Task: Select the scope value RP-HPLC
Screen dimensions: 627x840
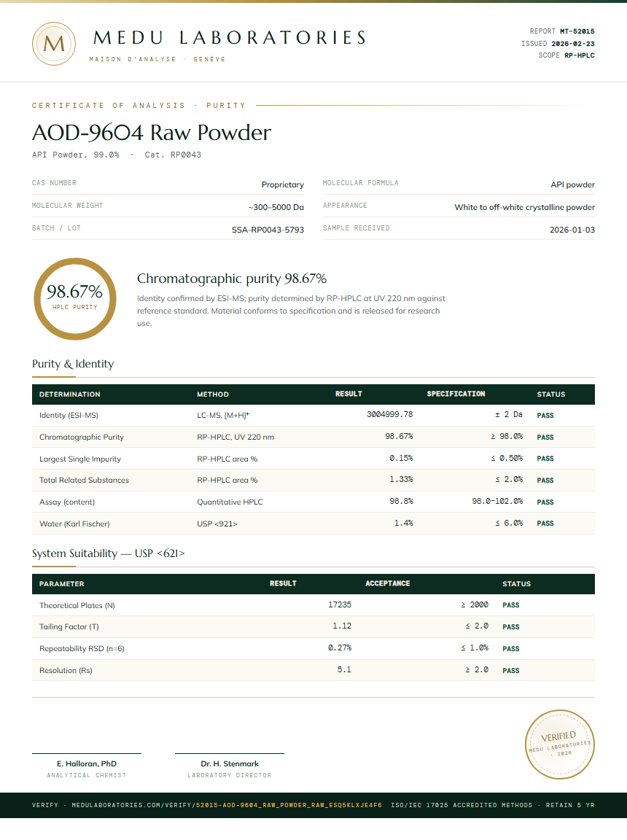Action: (580, 55)
